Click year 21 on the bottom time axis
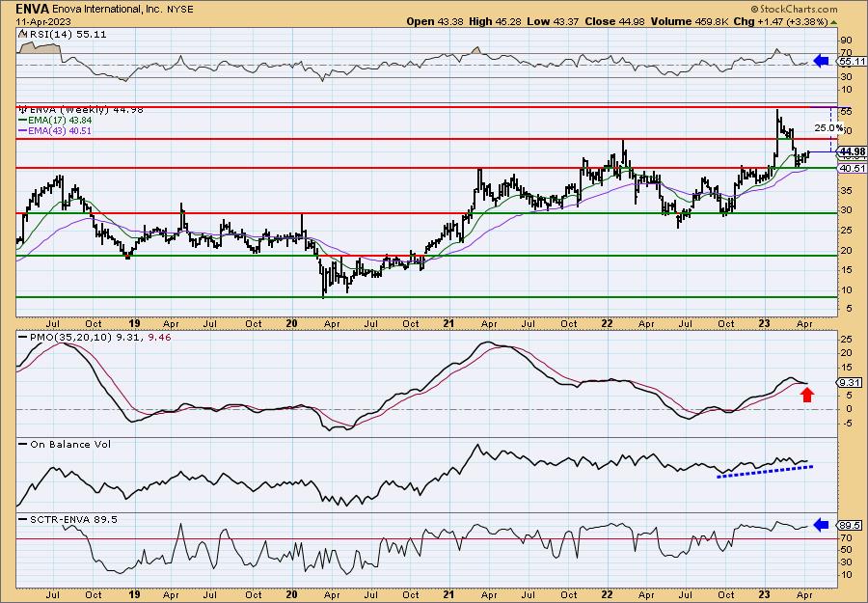Screen dimensions: 868x603 click(x=448, y=594)
